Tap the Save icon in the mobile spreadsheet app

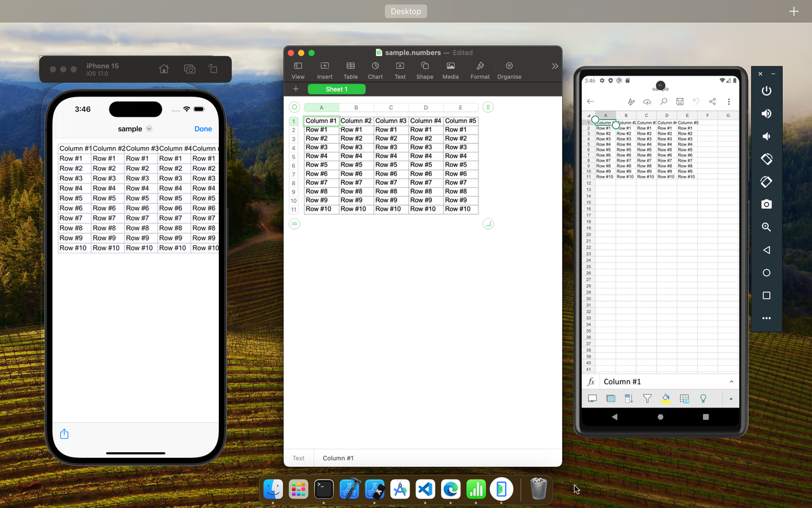(x=679, y=101)
